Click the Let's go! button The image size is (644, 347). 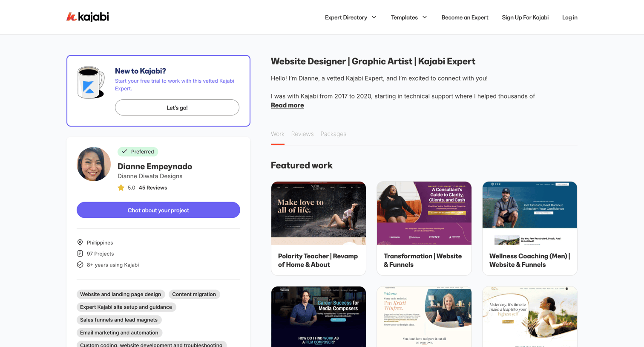(x=177, y=107)
